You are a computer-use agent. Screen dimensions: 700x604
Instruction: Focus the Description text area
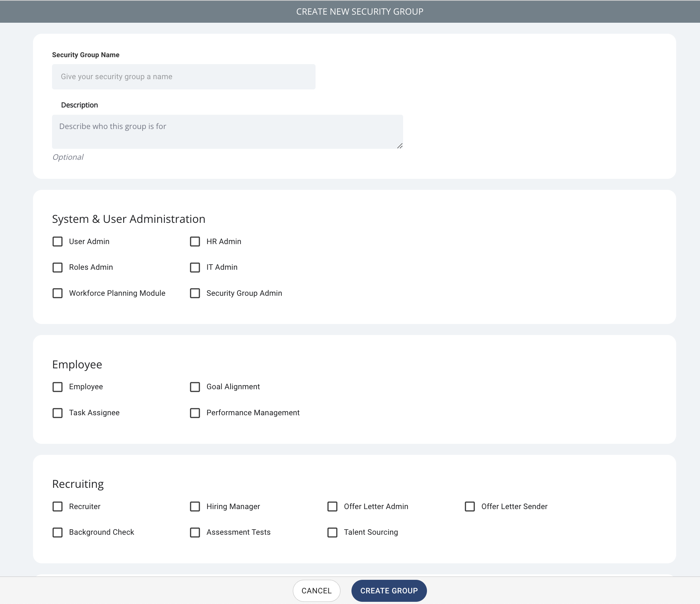227,132
